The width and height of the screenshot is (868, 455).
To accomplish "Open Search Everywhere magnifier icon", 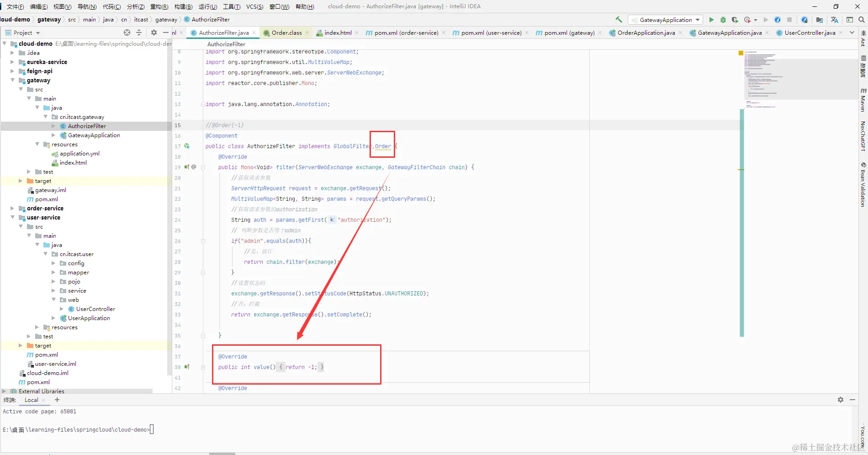I will [x=862, y=20].
